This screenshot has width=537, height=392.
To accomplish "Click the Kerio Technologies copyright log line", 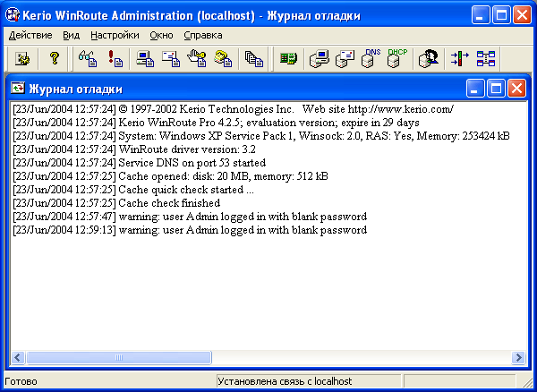I will [234, 109].
